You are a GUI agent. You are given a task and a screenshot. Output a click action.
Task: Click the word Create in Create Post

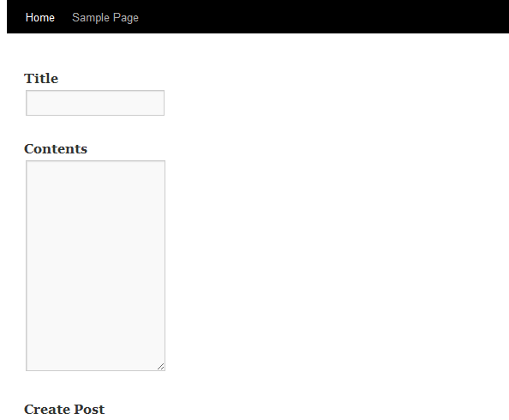pyautogui.click(x=47, y=409)
